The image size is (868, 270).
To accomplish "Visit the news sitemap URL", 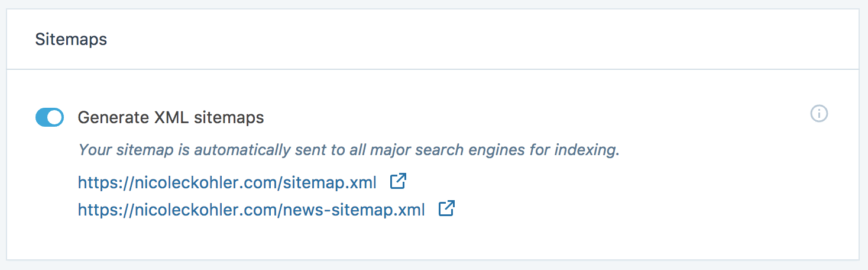I will pos(251,210).
